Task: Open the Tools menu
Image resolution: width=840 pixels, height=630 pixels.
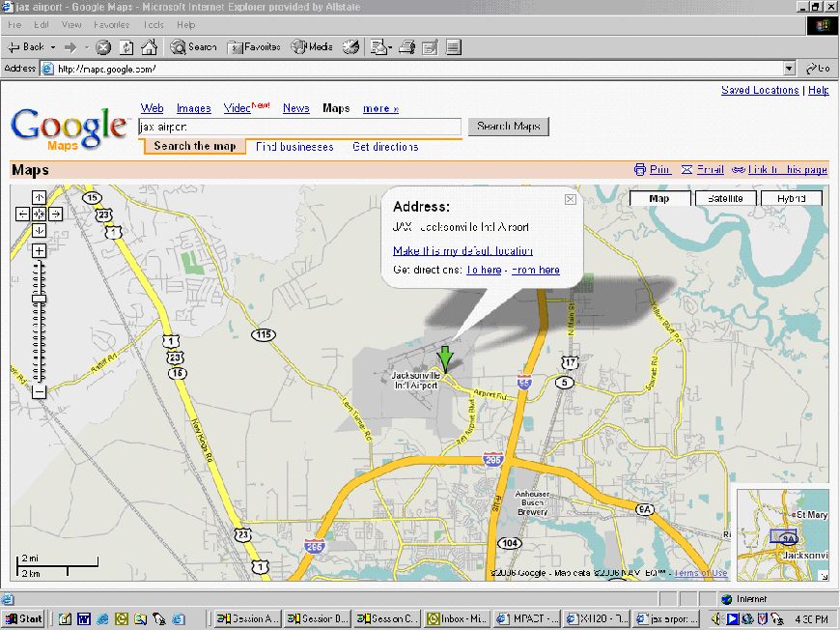Action: coord(154,25)
